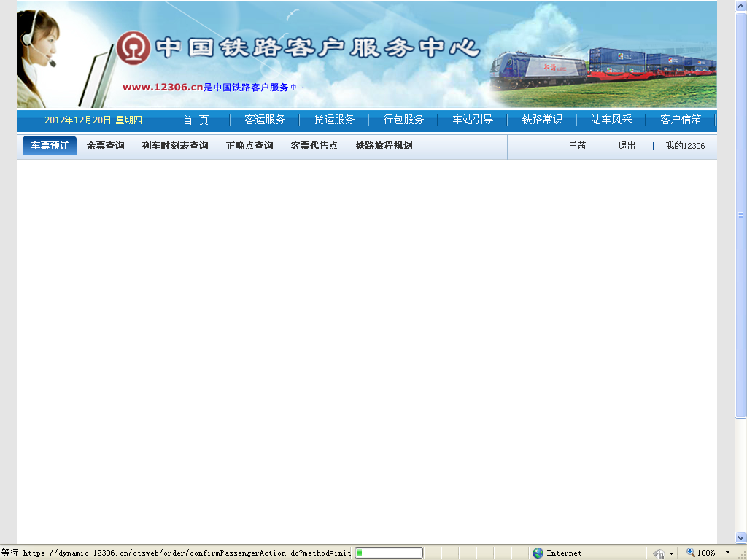The image size is (747, 560).
Task: Select the 车票预订 tab
Action: [50, 146]
